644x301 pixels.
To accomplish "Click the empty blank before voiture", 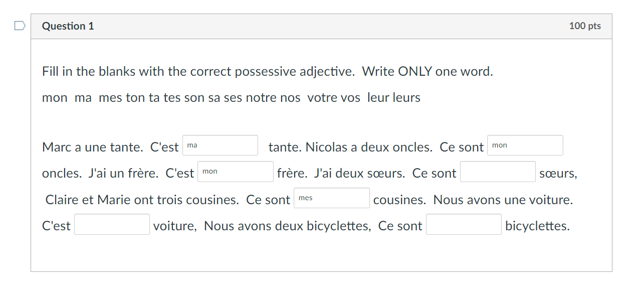I will coord(111,224).
